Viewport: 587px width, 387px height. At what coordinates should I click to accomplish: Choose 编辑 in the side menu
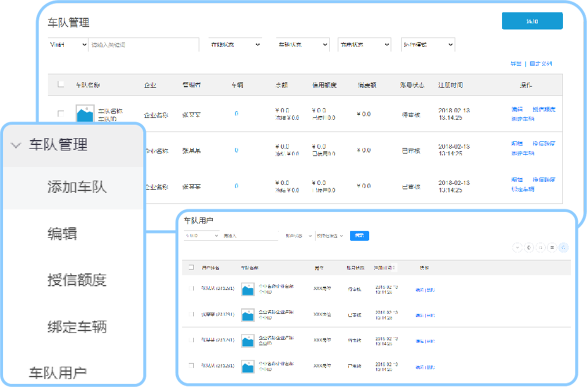tap(62, 234)
